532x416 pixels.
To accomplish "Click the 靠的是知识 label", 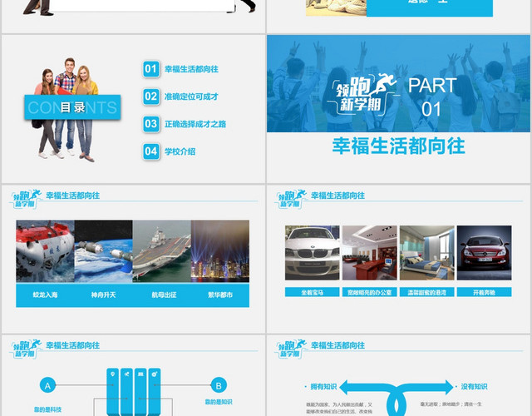I will click(x=219, y=402).
